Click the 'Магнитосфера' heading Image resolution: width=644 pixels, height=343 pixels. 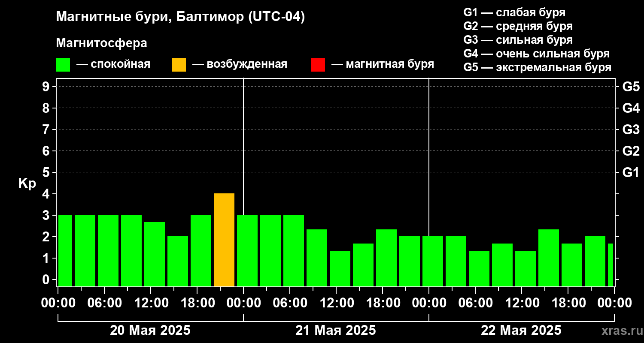[101, 43]
